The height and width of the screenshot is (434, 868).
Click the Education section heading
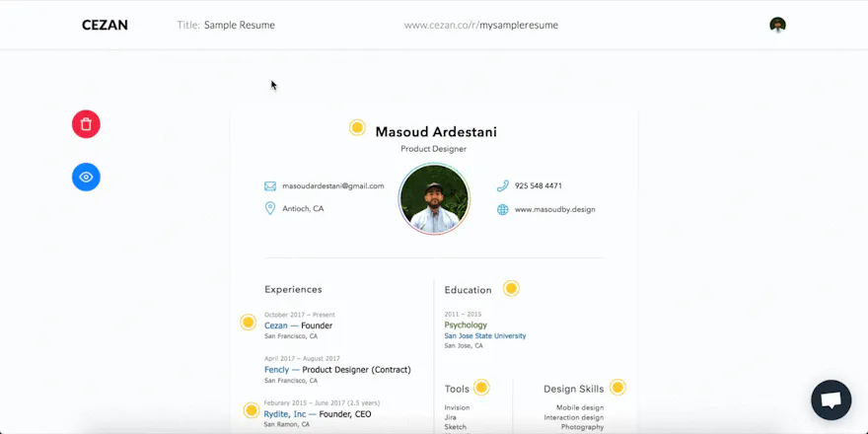468,290
